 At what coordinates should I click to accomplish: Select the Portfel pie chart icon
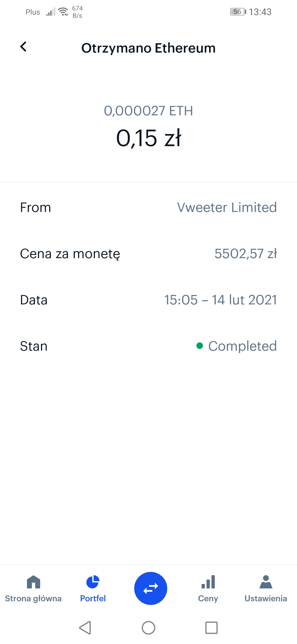(x=93, y=582)
